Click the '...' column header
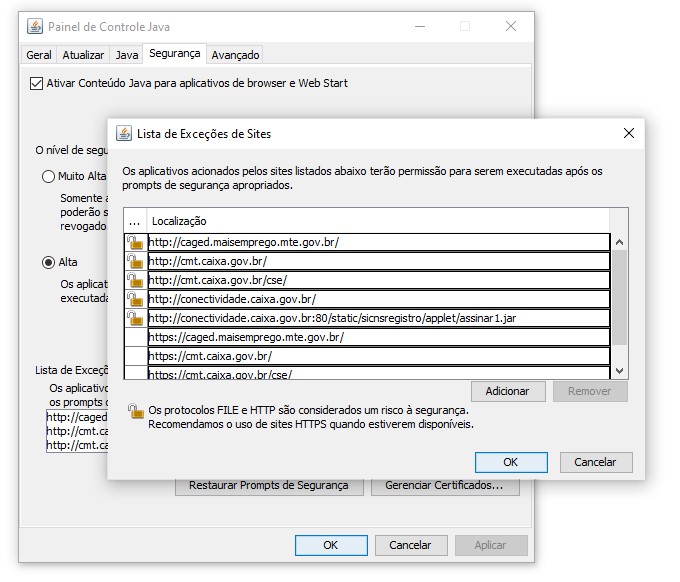The width and height of the screenshot is (680, 582). [135, 221]
